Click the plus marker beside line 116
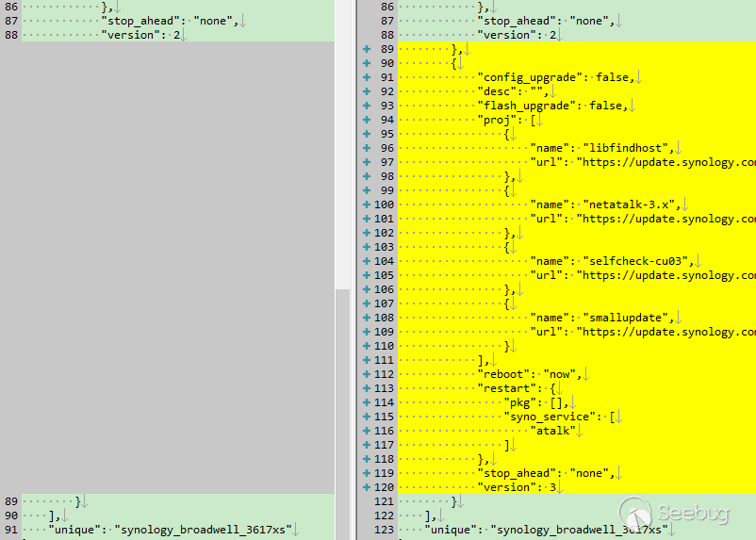This screenshot has height=540, width=756. 366,431
